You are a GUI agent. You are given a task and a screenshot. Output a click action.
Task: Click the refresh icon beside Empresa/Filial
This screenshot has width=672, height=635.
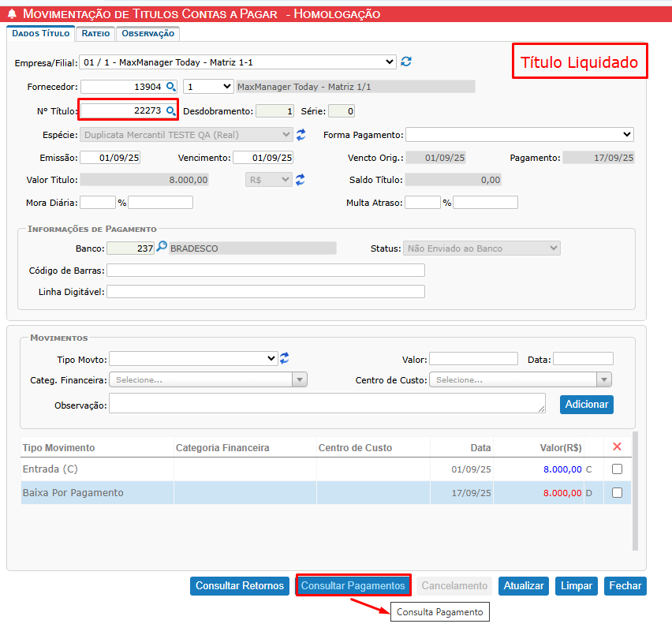[406, 62]
